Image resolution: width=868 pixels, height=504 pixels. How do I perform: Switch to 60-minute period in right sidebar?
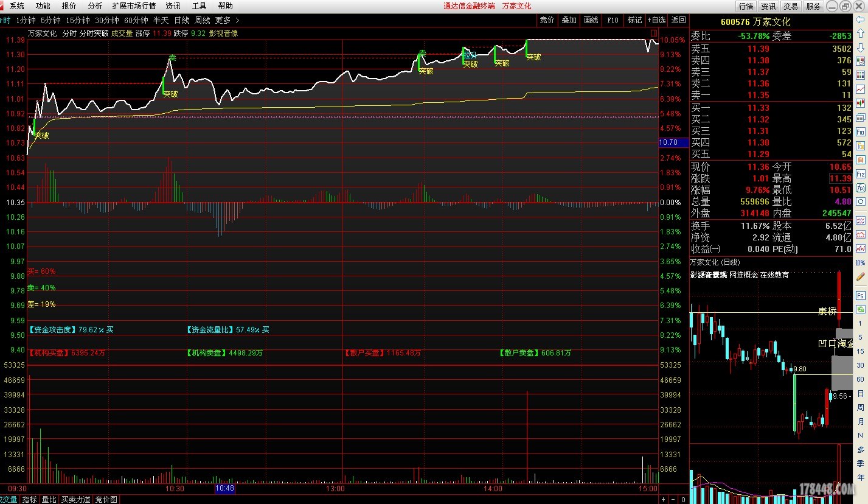(861, 379)
